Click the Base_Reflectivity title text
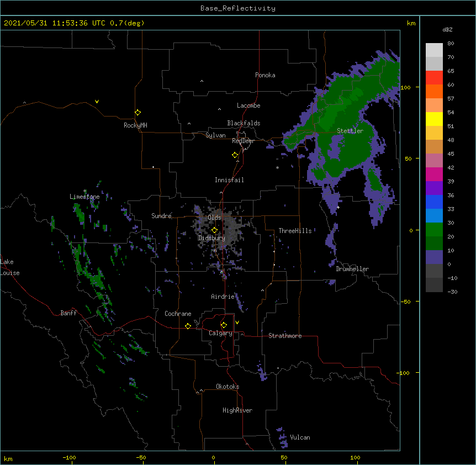This screenshot has width=476, height=465. pyautogui.click(x=238, y=8)
